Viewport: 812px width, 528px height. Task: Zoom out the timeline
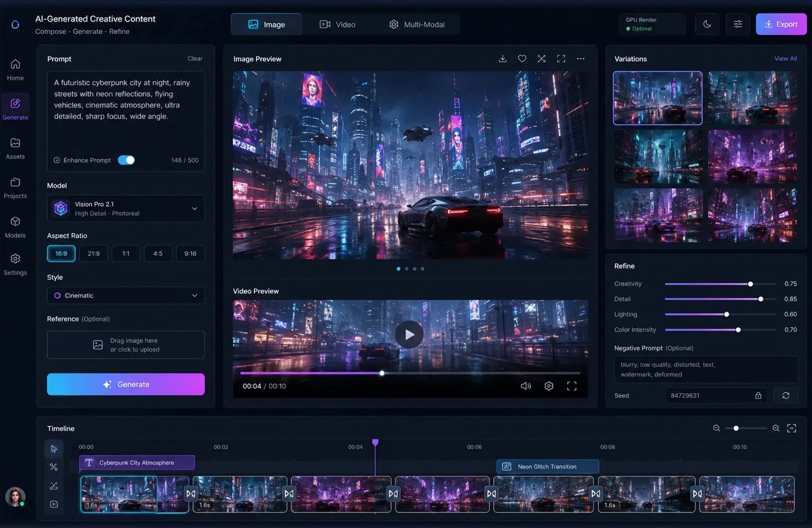pyautogui.click(x=716, y=428)
